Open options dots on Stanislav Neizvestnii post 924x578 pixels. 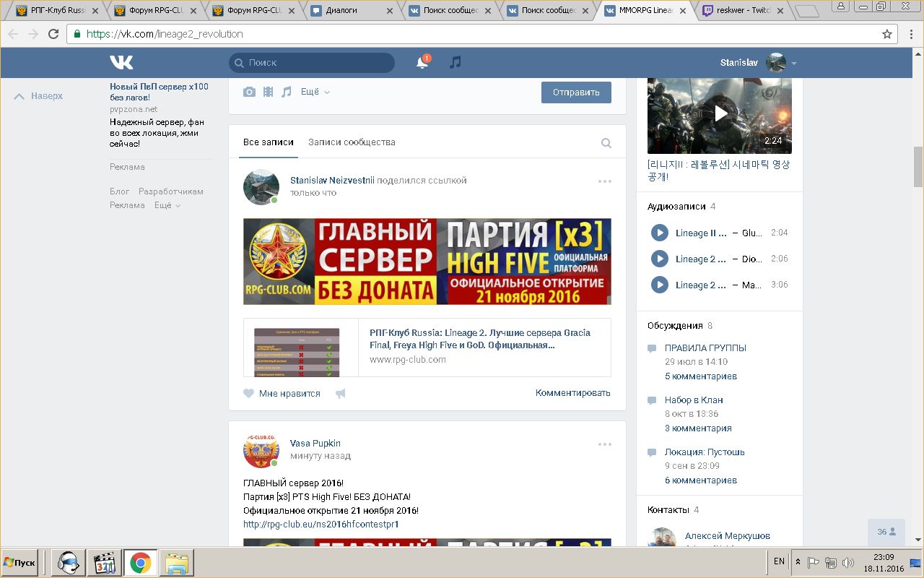tap(605, 181)
